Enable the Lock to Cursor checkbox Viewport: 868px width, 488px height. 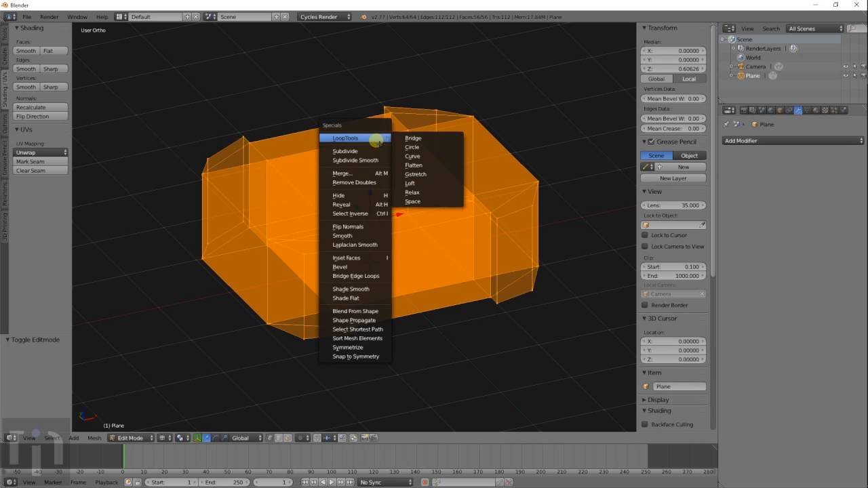pos(645,235)
